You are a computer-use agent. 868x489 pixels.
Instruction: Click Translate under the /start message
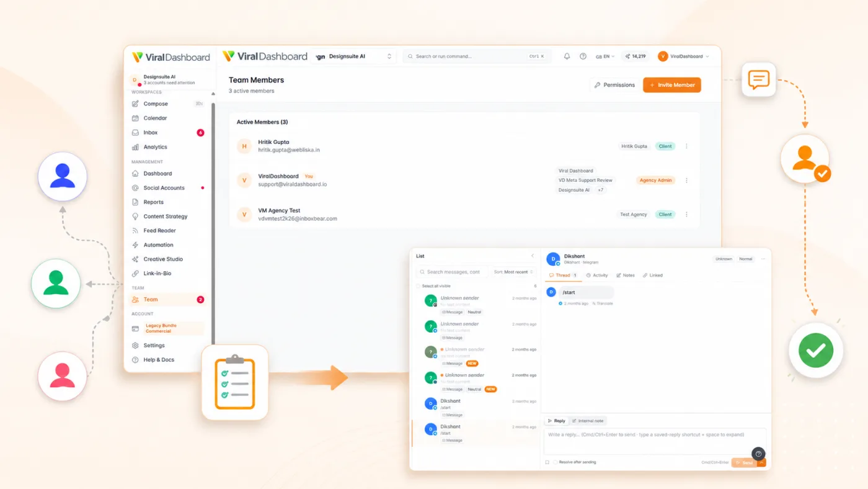[603, 303]
